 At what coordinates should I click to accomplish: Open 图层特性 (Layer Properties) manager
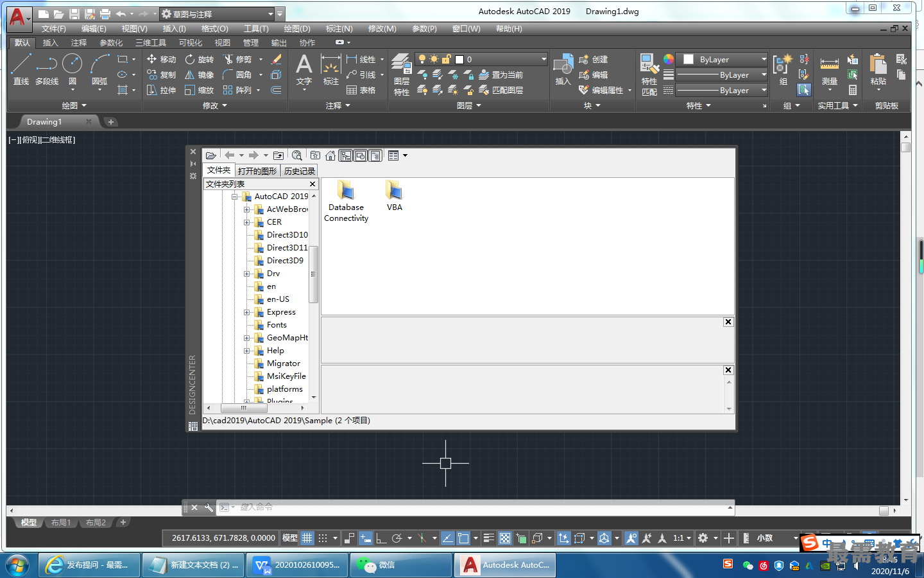click(x=402, y=74)
